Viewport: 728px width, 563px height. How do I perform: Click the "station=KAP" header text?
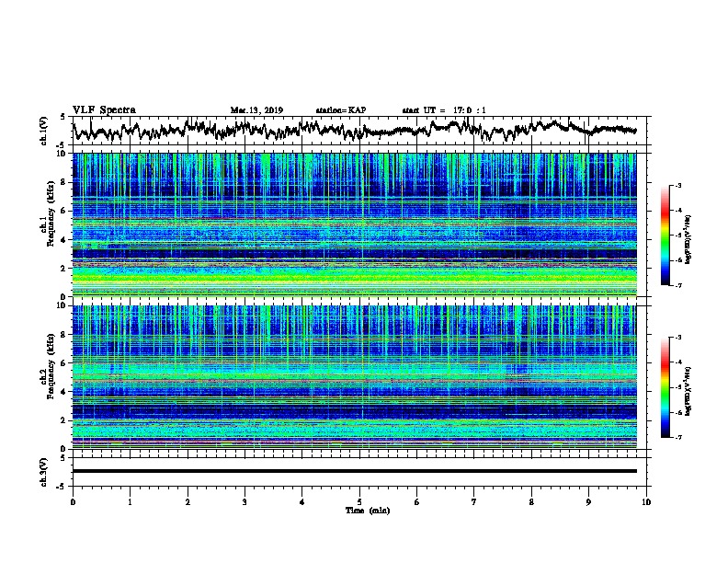pos(341,110)
